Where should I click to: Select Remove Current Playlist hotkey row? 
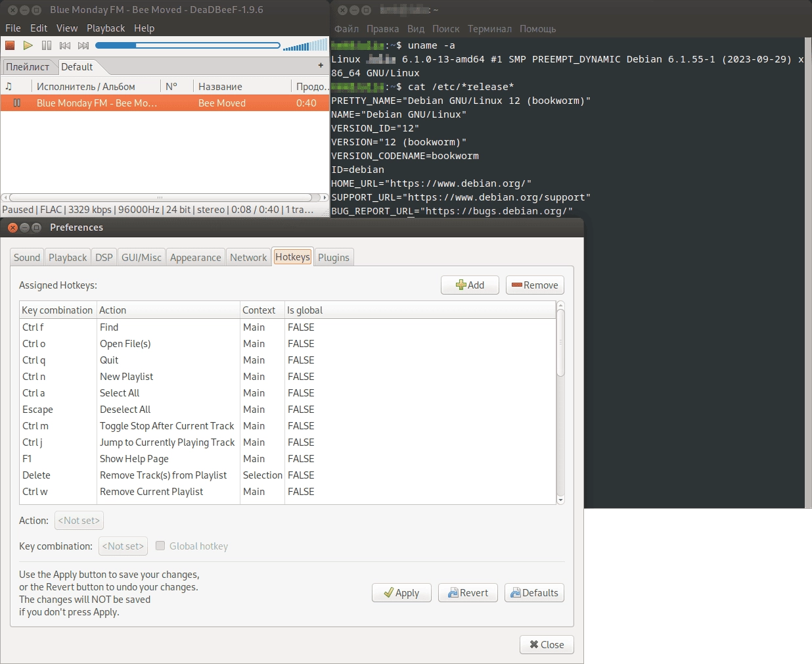click(x=288, y=492)
